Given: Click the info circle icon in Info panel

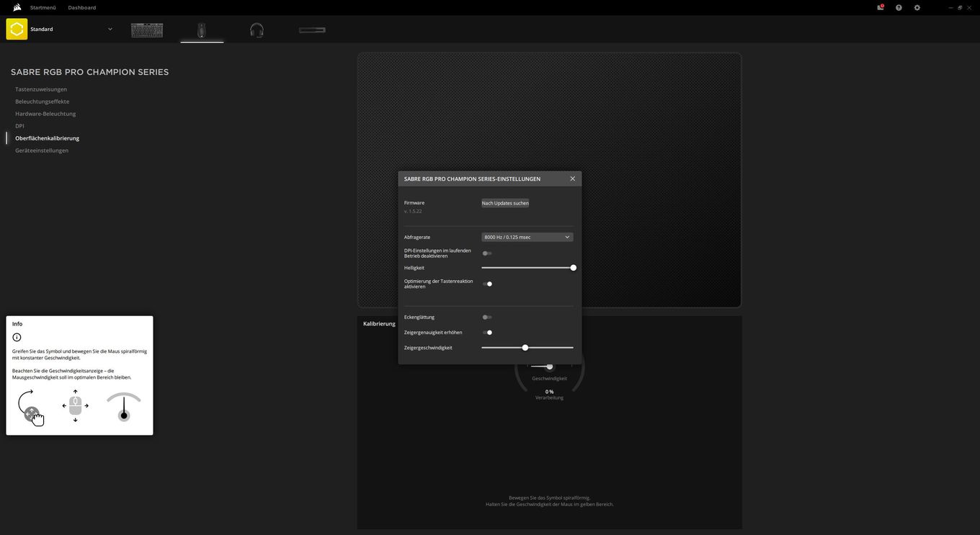Looking at the screenshot, I should coord(17,337).
